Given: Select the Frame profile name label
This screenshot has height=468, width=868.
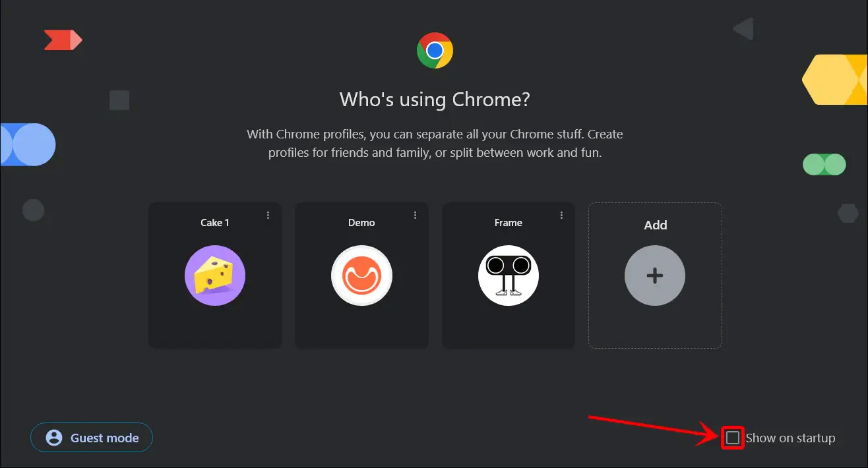Looking at the screenshot, I should click(509, 223).
